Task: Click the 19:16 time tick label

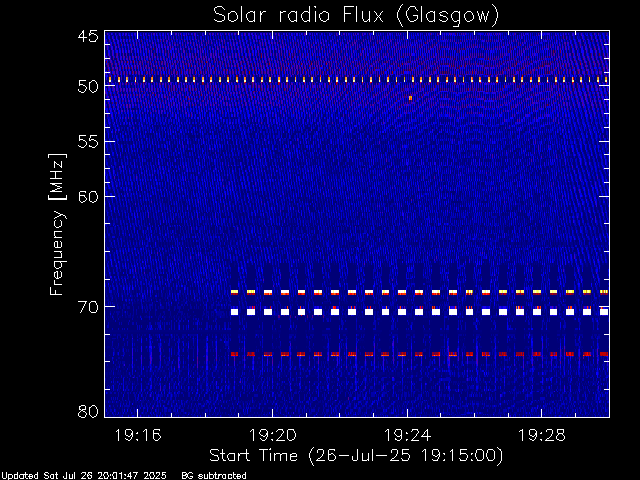Action: (x=138, y=435)
